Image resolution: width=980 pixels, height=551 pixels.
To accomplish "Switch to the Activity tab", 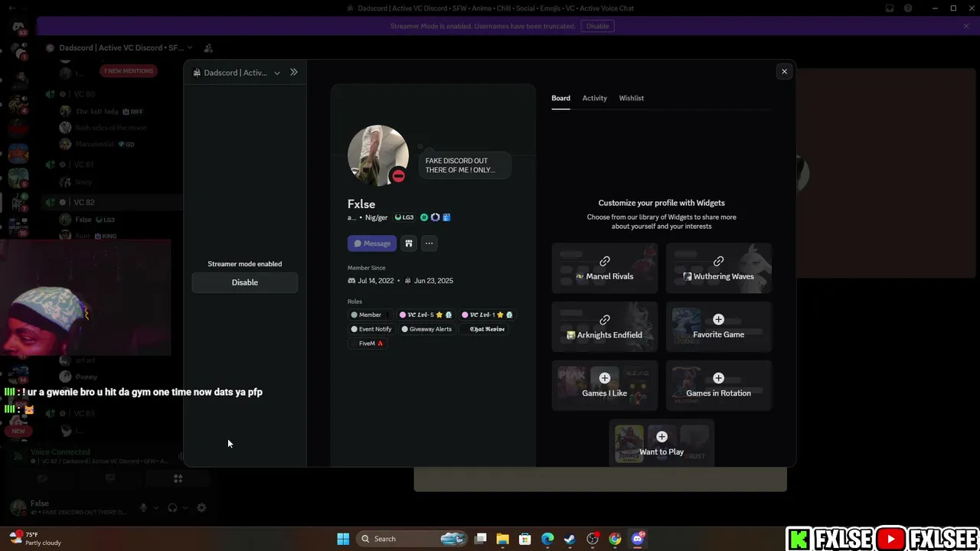I will [x=594, y=98].
